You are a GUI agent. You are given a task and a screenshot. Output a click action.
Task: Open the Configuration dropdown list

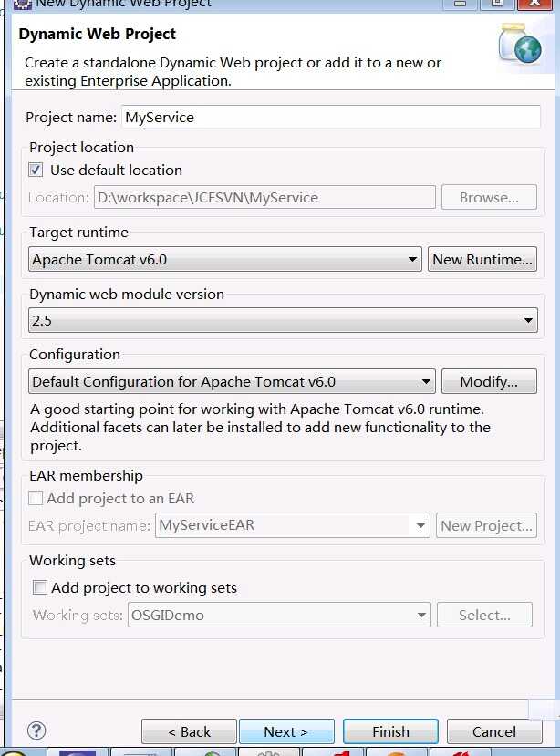pyautogui.click(x=232, y=381)
